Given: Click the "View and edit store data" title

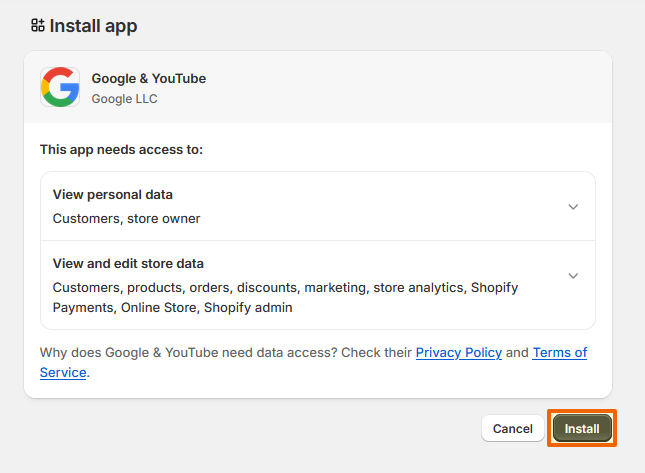Looking at the screenshot, I should pos(128,264).
